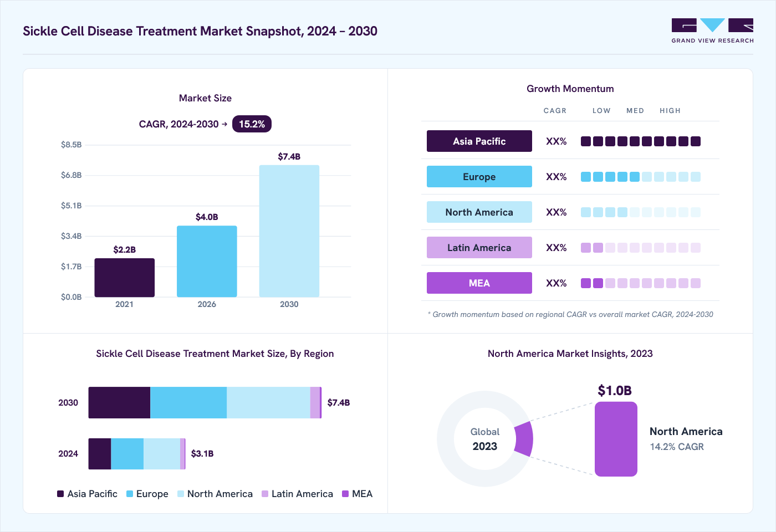This screenshot has height=532, width=776.
Task: Click the $4.0B label above the 2026 bar
Action: 207,217
